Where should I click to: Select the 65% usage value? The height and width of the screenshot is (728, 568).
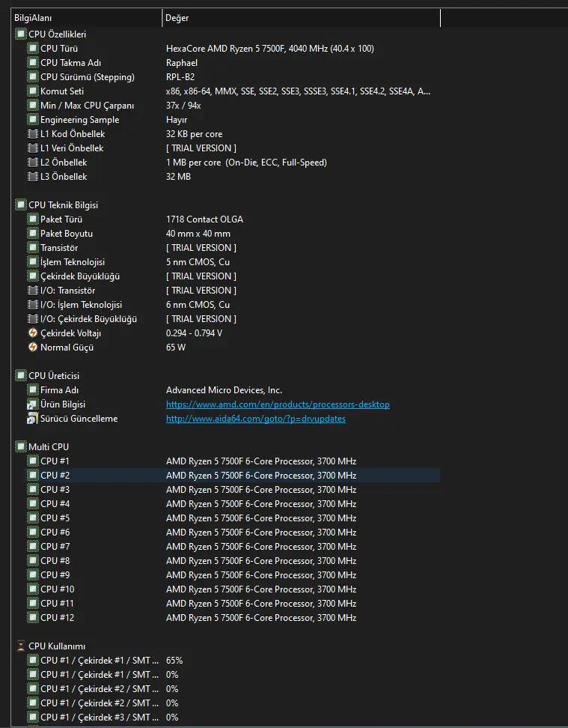click(174, 660)
